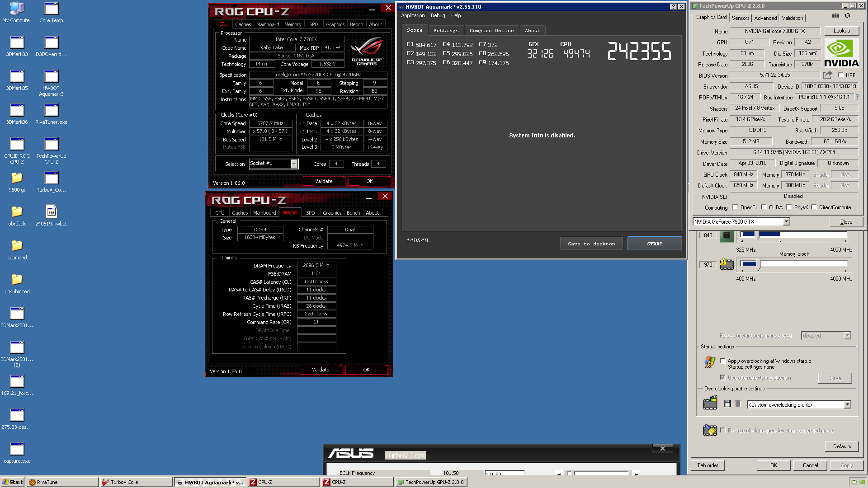The width and height of the screenshot is (868, 488).
Task: Toggle the CUDA computing checkbox
Action: click(764, 207)
